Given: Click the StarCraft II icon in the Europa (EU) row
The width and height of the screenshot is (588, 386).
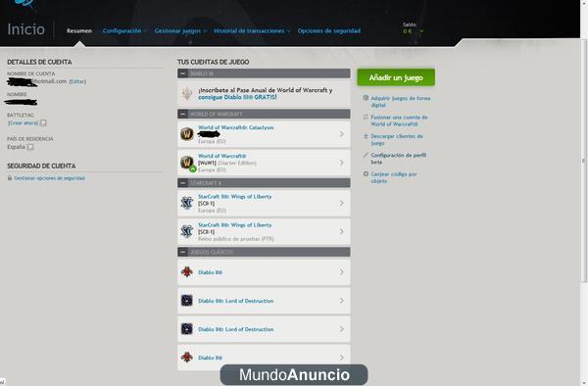Looking at the screenshot, I should (x=187, y=203).
